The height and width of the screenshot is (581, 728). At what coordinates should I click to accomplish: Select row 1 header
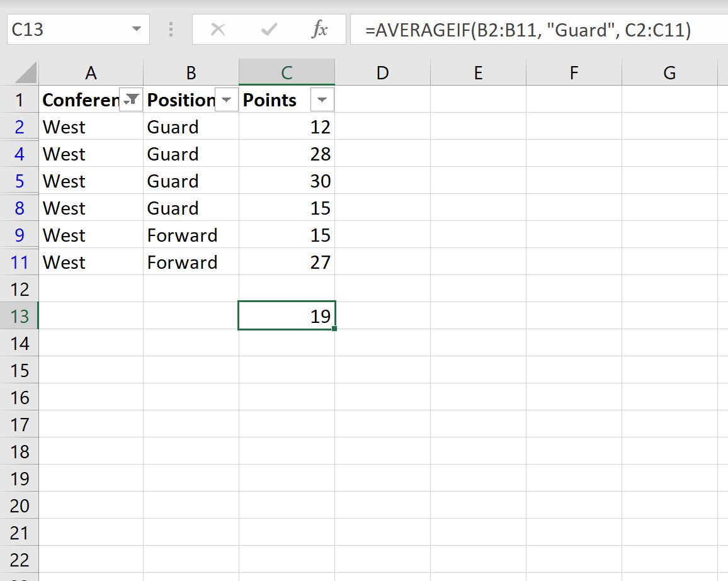[19, 99]
